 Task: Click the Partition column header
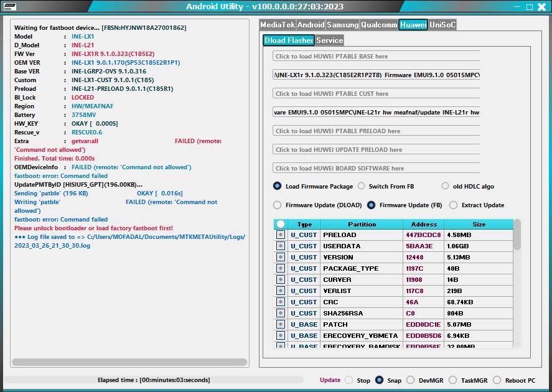[362, 224]
